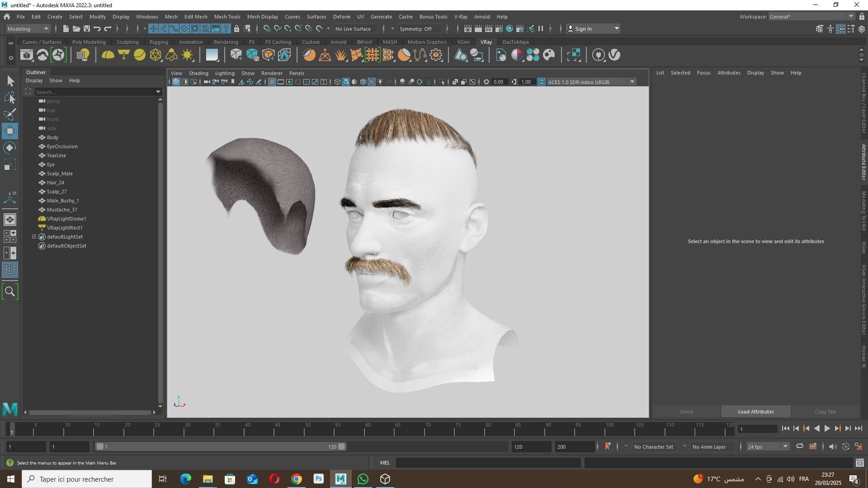The image size is (868, 488).
Task: Open the Outliner search options dropdown
Action: tap(158, 92)
